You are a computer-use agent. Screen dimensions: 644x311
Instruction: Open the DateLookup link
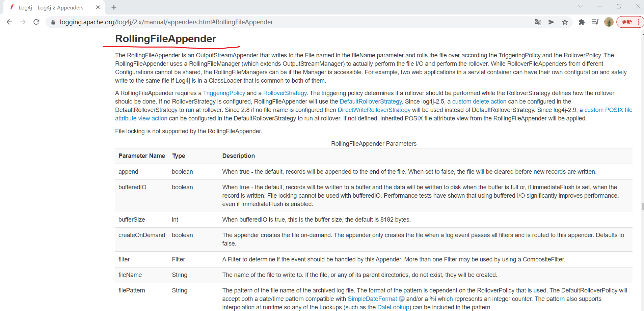coord(393,307)
